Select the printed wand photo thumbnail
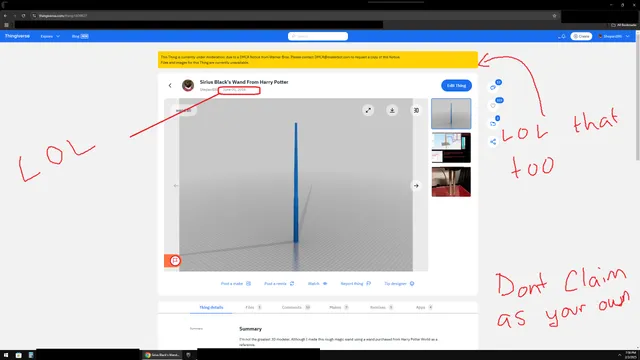 pos(451,182)
